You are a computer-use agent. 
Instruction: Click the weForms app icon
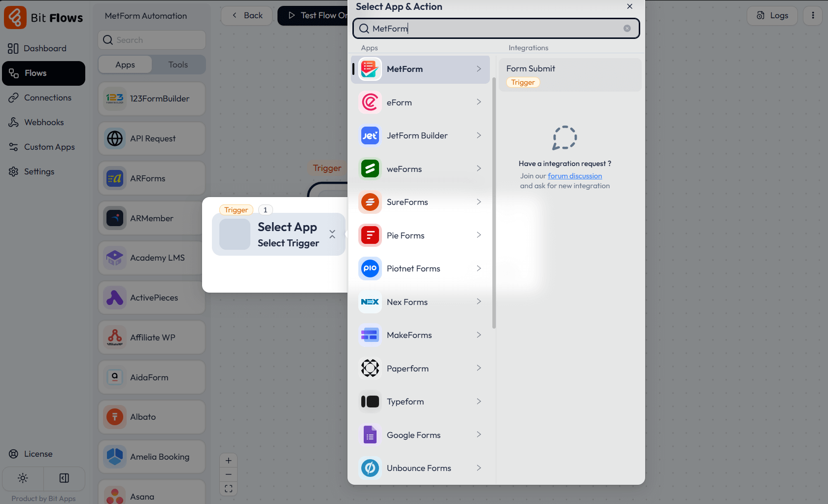coord(370,169)
